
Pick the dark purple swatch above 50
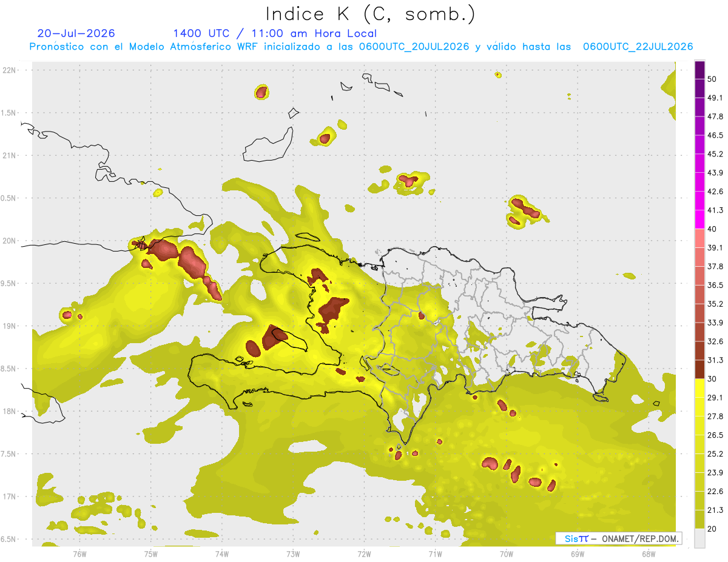pos(699,70)
